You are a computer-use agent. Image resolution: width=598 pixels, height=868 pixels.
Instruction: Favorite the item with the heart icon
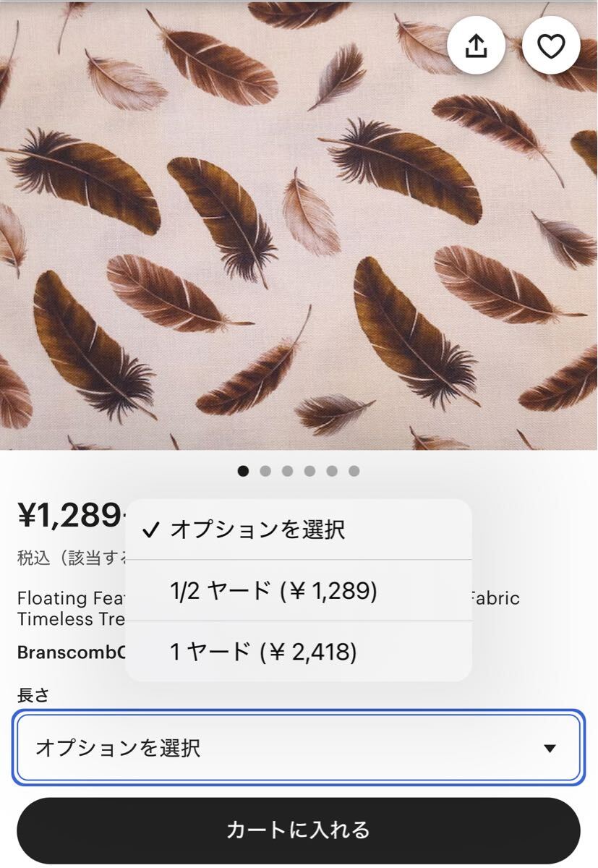point(551,46)
